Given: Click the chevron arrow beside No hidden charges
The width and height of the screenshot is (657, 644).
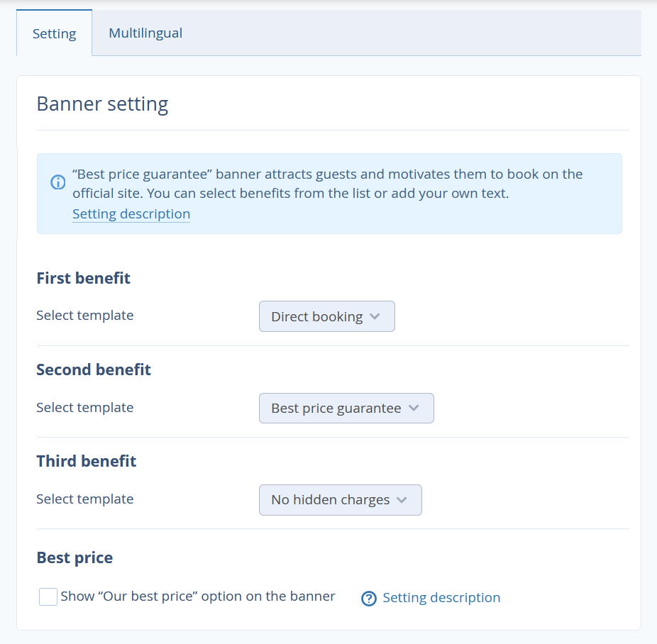Looking at the screenshot, I should (x=402, y=499).
